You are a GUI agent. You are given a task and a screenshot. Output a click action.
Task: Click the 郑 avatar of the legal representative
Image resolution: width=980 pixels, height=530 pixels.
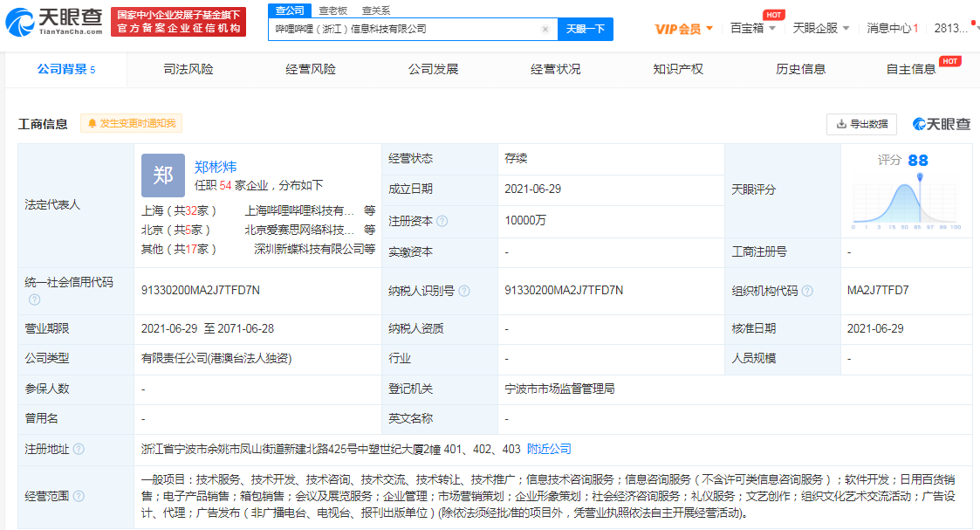tap(163, 176)
